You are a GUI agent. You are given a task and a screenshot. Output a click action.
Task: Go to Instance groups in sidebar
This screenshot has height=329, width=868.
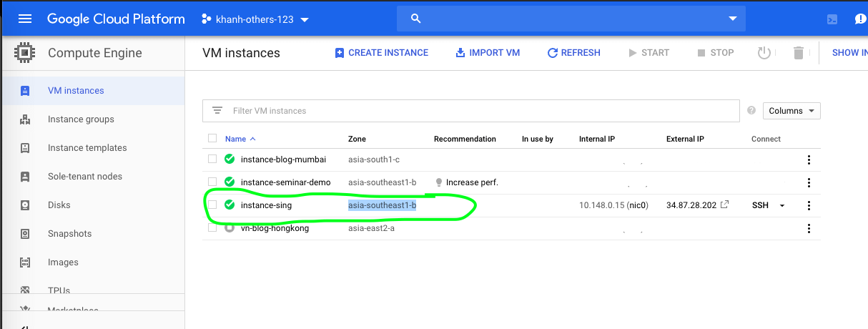pyautogui.click(x=81, y=119)
